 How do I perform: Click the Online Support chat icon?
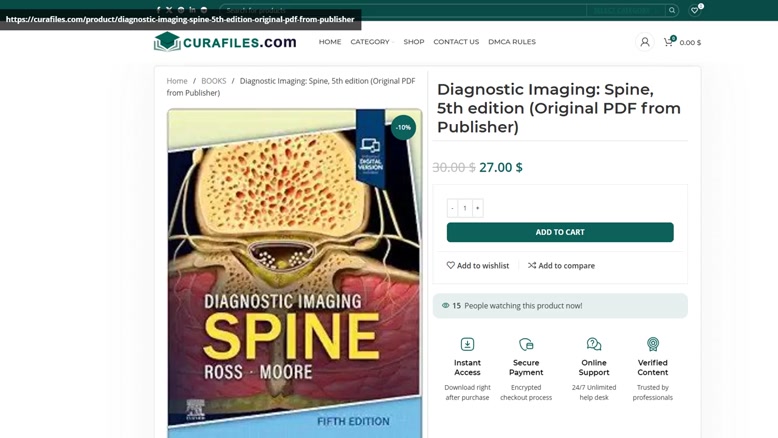593,344
